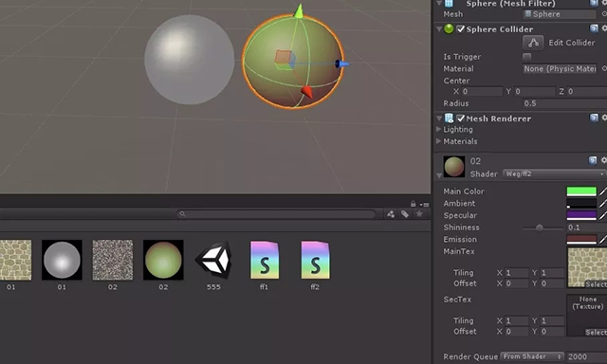Screen dimensions: 607x364
Task: Open the Project panel options menu icon
Action: click(x=425, y=205)
